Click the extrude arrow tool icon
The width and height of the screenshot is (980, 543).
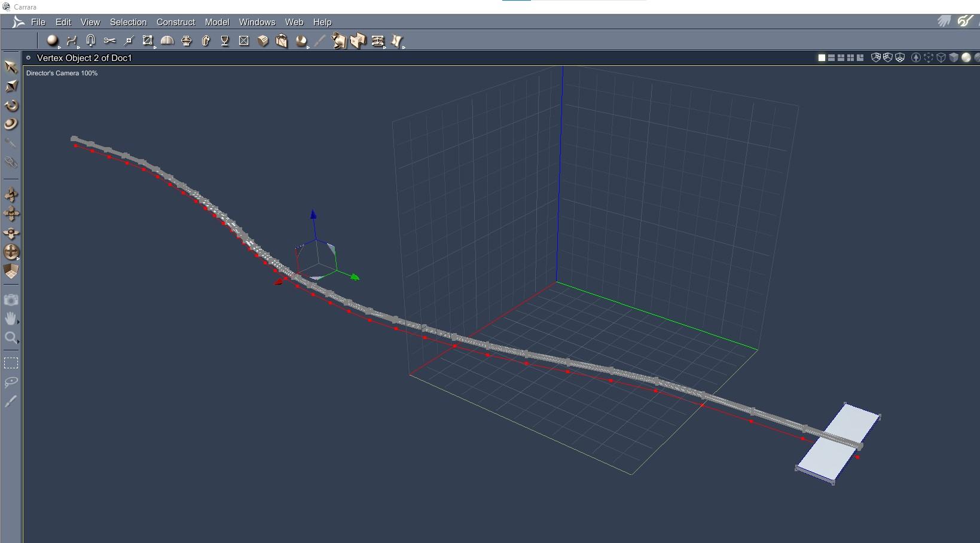click(206, 40)
